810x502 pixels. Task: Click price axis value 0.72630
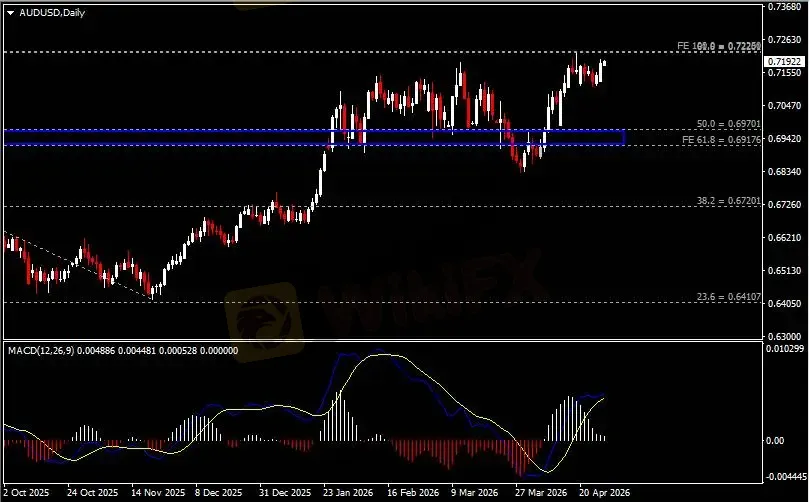click(x=785, y=40)
